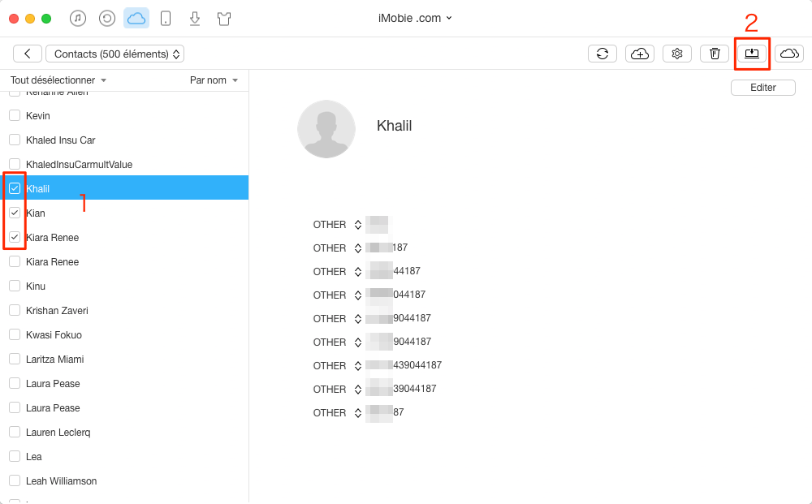Select the Leah Williamson contact row
This screenshot has height=504, width=812.
pyautogui.click(x=124, y=480)
